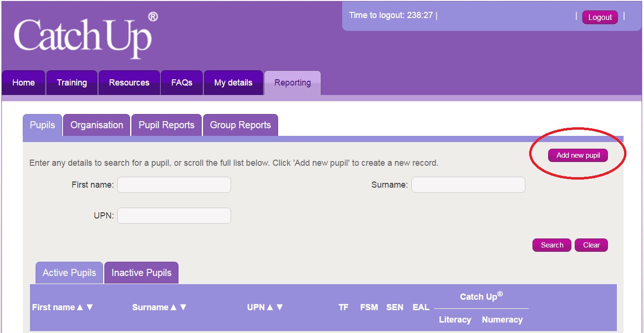Click the Add new pupil button
This screenshot has width=644, height=333.
(578, 155)
